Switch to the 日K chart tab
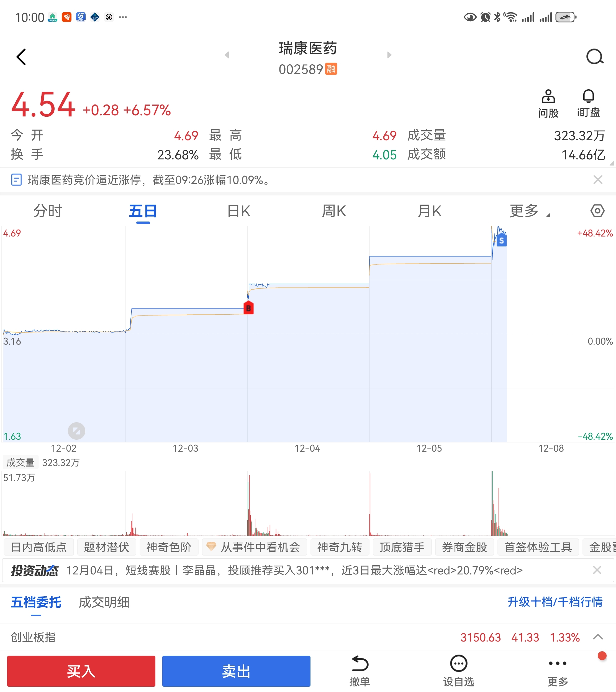The height and width of the screenshot is (692, 616). click(x=238, y=211)
